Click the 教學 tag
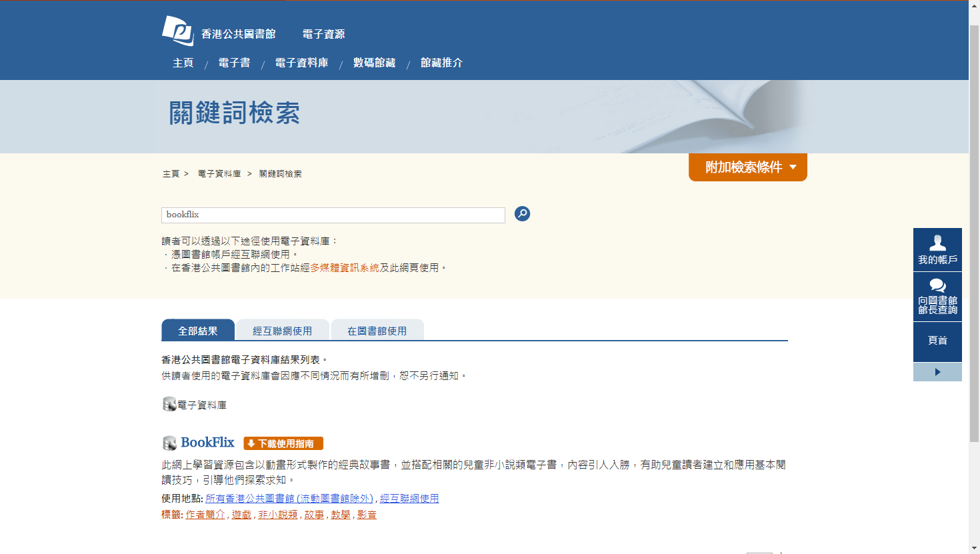980x554 pixels. [341, 515]
